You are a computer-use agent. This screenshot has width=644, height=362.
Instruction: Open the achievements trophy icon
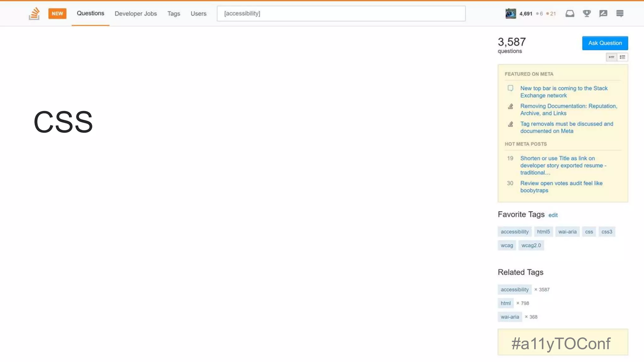point(586,14)
